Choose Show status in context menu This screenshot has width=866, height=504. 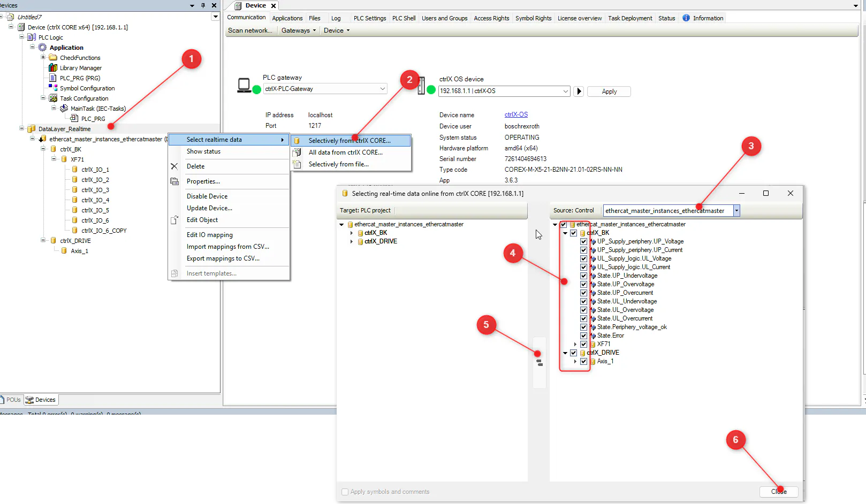229,151
